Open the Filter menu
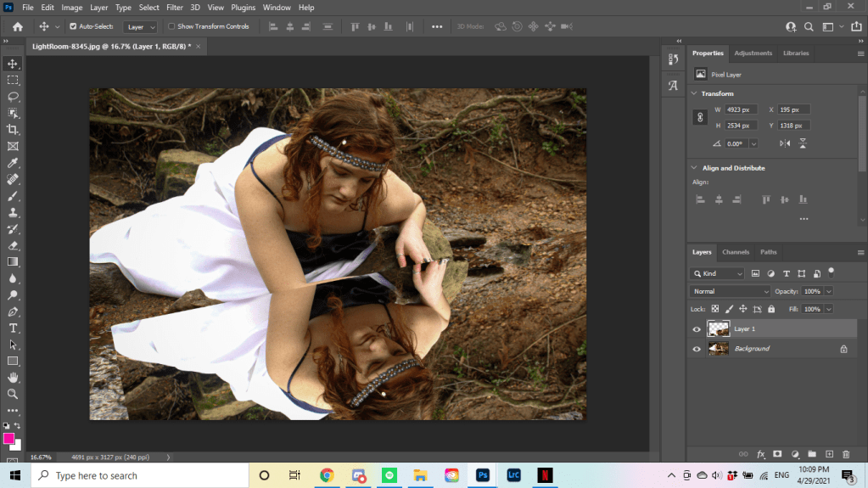 pyautogui.click(x=175, y=8)
